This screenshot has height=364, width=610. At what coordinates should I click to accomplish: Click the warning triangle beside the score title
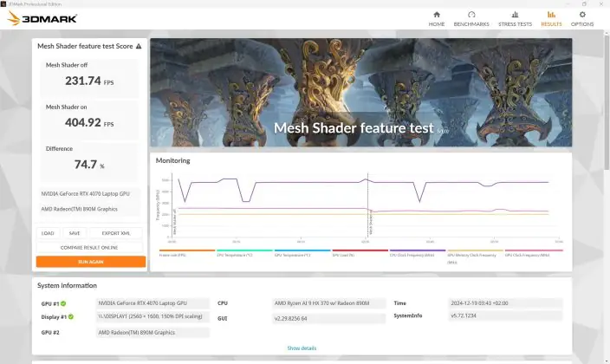(x=139, y=46)
